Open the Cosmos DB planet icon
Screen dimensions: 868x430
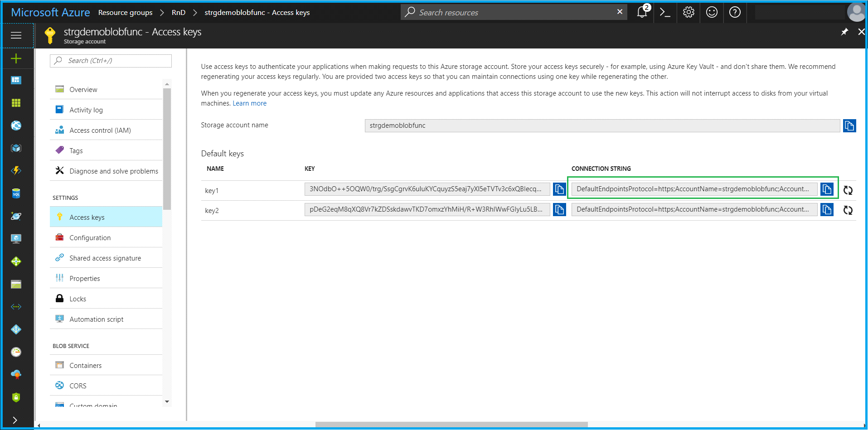coord(16,216)
